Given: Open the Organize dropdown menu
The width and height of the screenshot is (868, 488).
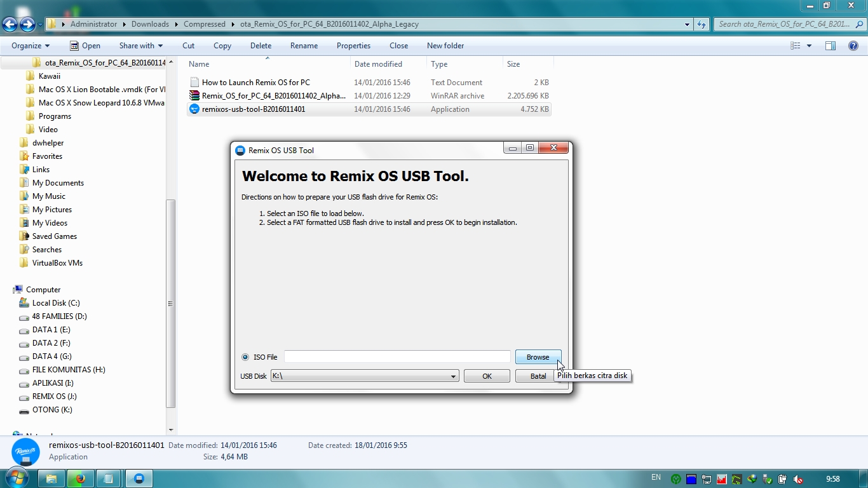Looking at the screenshot, I should (x=29, y=45).
